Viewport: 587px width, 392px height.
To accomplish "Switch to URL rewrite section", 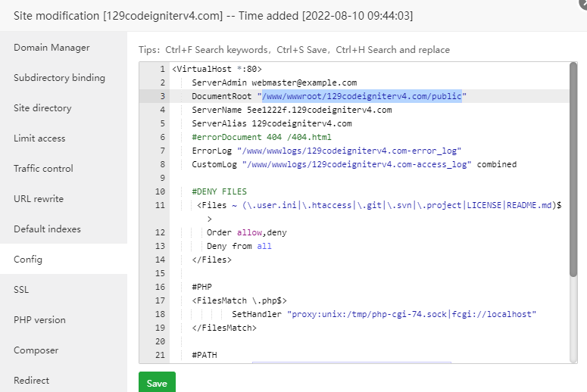I will pos(39,199).
